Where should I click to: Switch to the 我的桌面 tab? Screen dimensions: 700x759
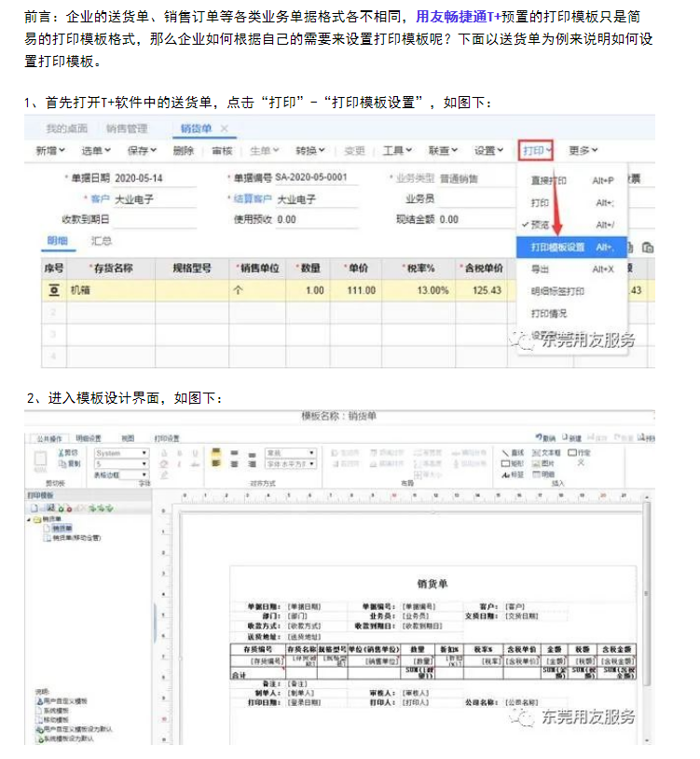(66, 129)
